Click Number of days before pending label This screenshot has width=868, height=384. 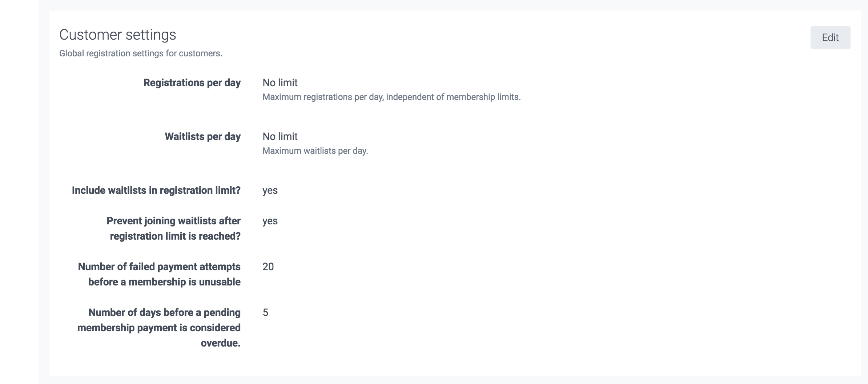[164, 313]
